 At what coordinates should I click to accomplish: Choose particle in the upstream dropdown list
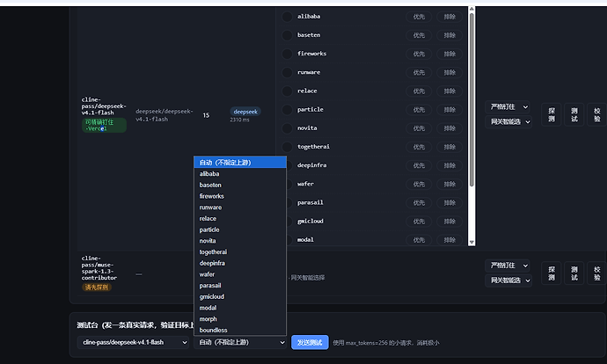(240, 229)
